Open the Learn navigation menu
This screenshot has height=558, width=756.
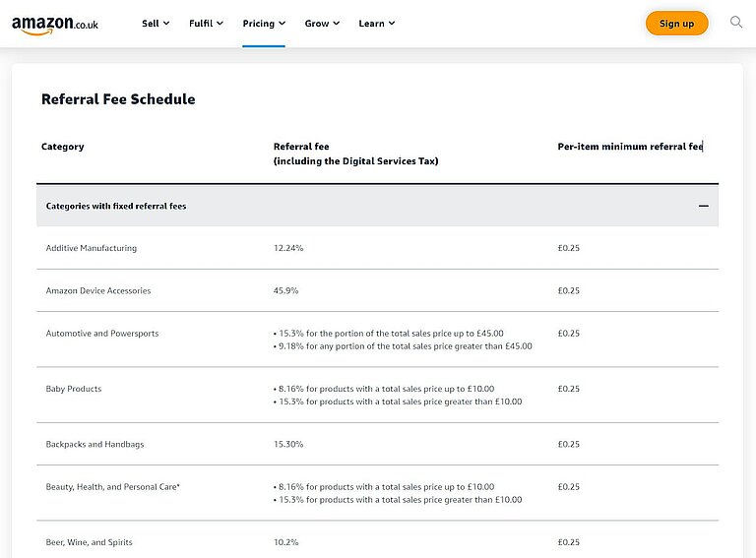pyautogui.click(x=377, y=24)
